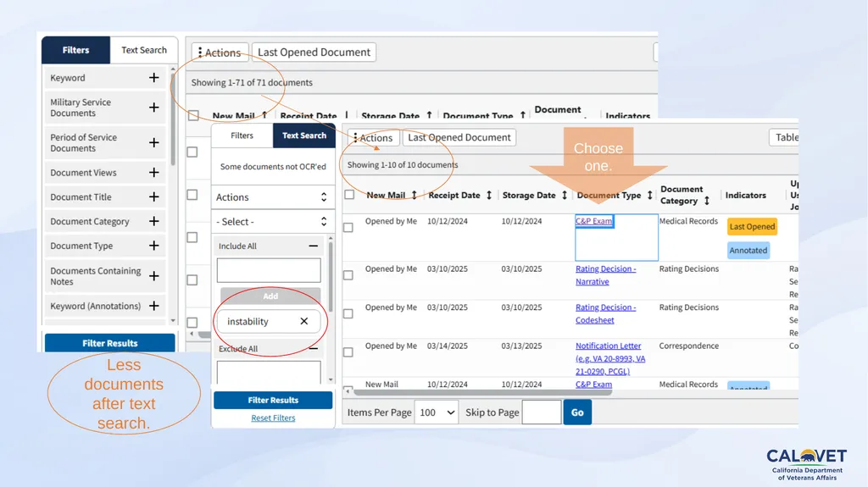Click the Annotated indicator badge

pyautogui.click(x=748, y=250)
